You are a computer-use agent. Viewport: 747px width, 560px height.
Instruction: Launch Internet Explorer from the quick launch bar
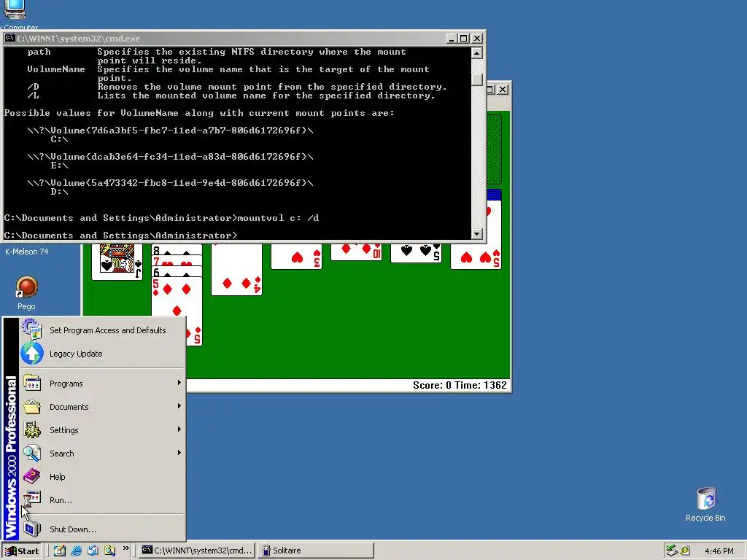pos(76,551)
